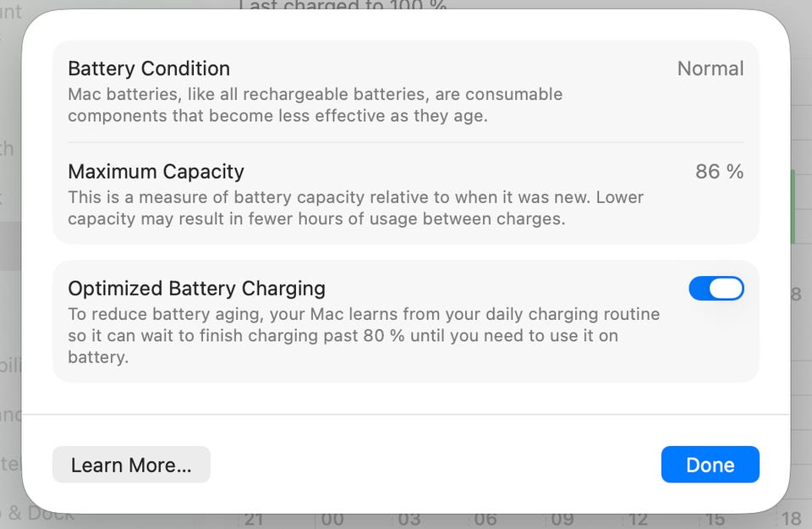The width and height of the screenshot is (812, 529).
Task: Click the 12 hour label on chart
Action: pyautogui.click(x=639, y=519)
